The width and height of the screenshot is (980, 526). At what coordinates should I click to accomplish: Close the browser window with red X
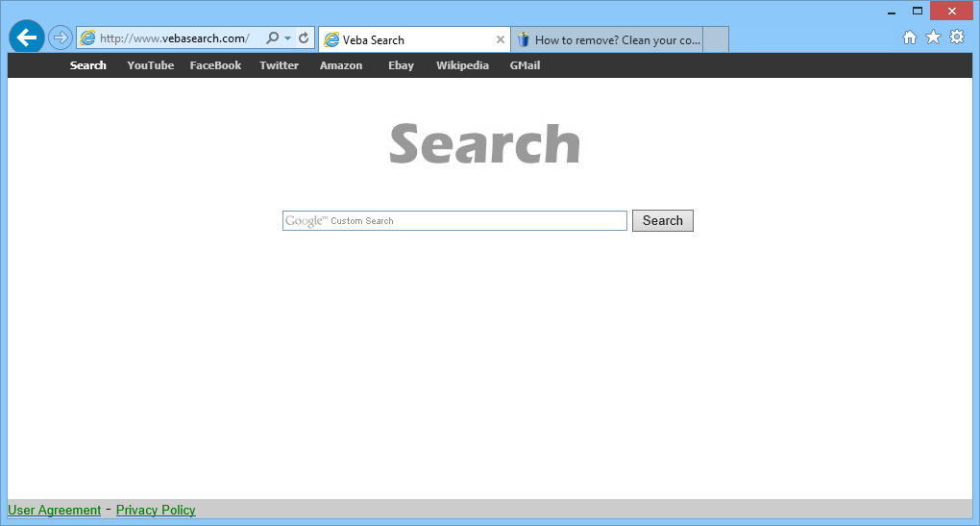click(952, 11)
